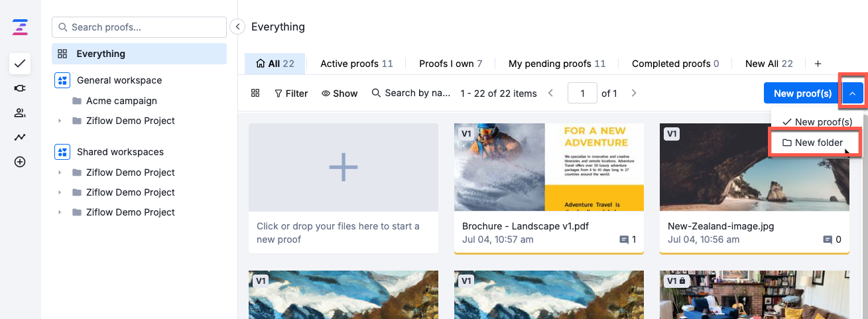Select the All 22 tab

click(275, 64)
